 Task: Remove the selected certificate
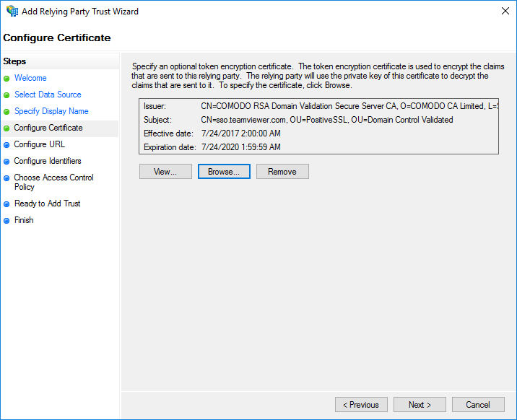[282, 172]
